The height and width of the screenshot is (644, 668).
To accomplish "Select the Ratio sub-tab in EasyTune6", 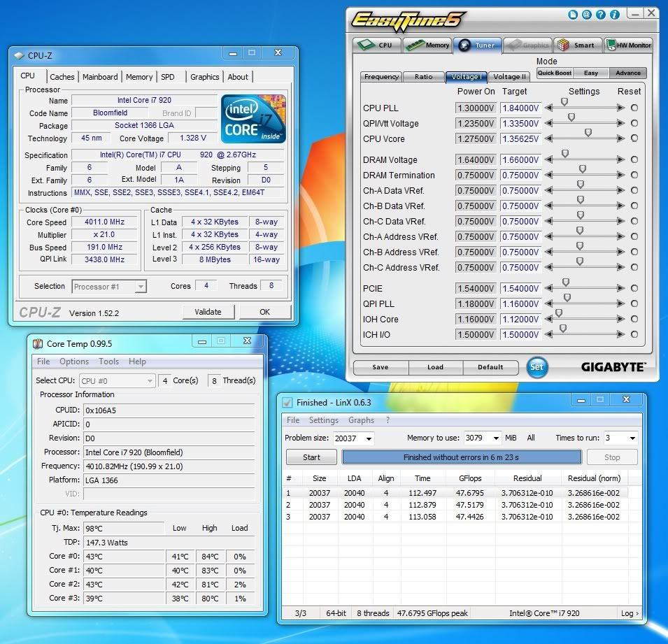I will (x=423, y=77).
